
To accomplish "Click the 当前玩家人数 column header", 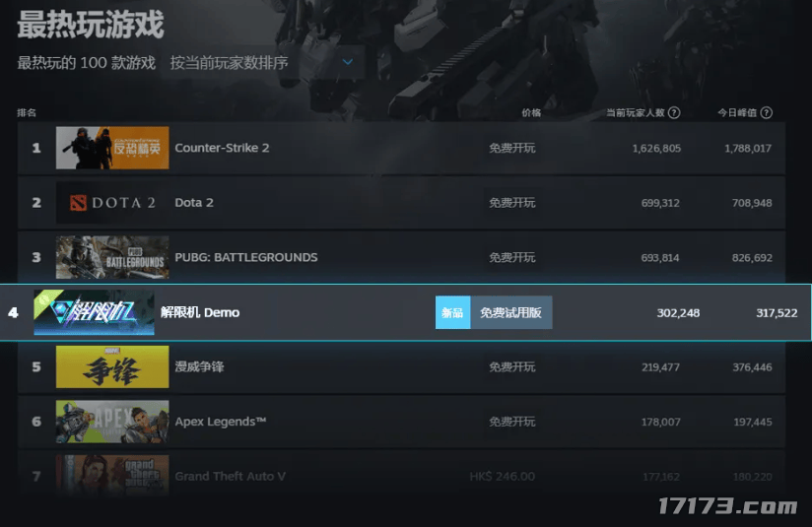I will click(636, 112).
